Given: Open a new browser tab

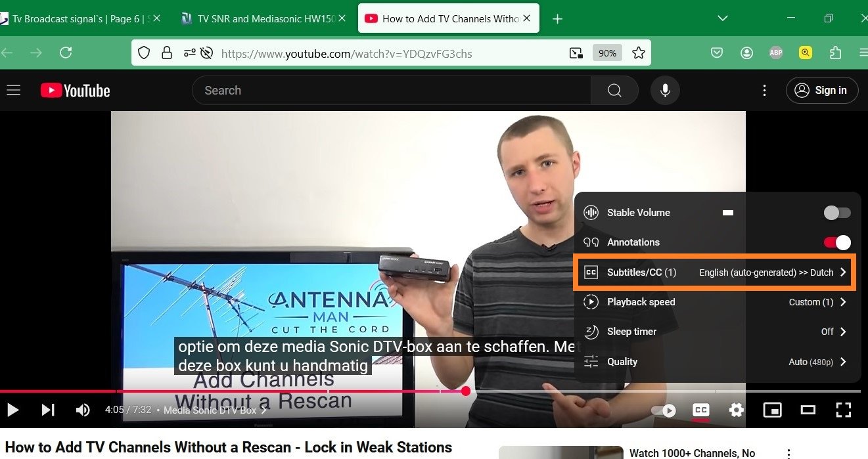Looking at the screenshot, I should 557,19.
